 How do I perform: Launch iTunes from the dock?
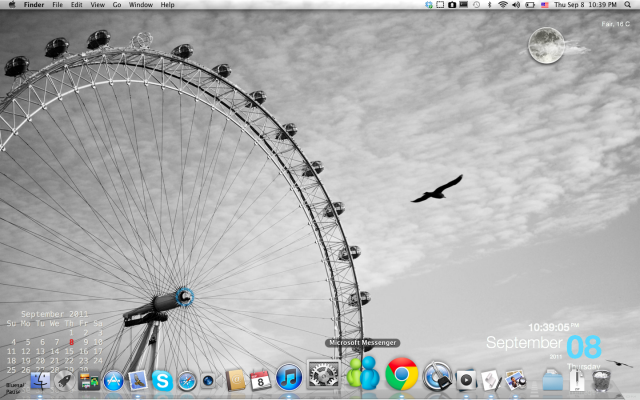[289, 377]
